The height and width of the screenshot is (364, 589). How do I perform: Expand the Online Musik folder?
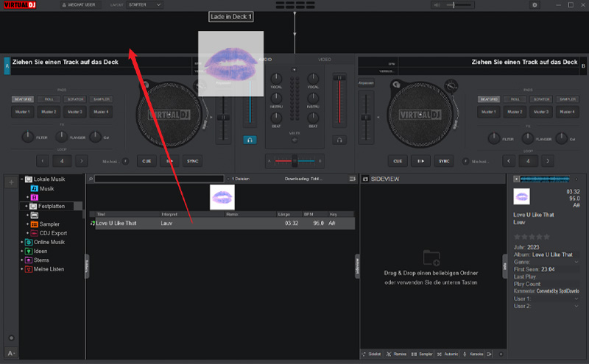tap(22, 242)
